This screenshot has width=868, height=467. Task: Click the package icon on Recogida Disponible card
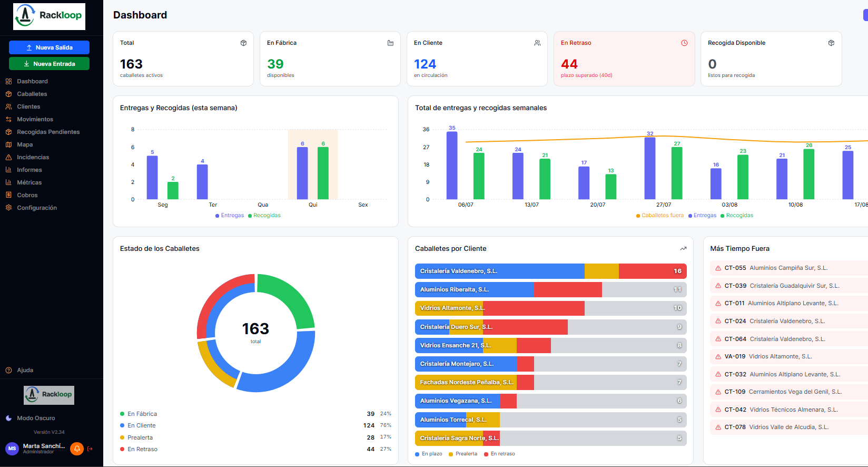[831, 43]
